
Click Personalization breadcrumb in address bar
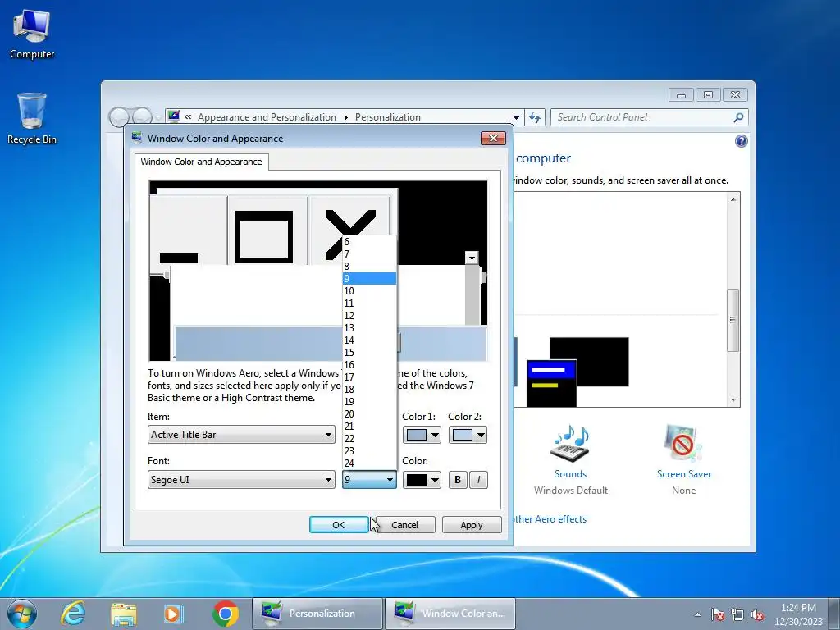[387, 117]
